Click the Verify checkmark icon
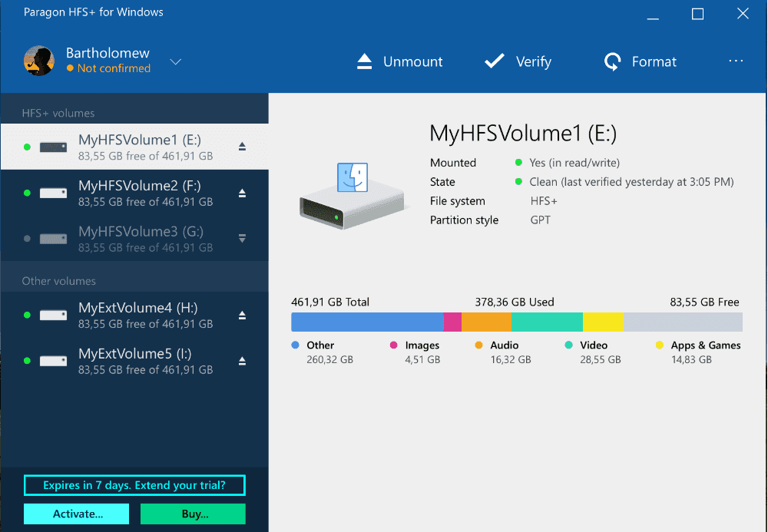Screen dimensions: 768x532 point(494,61)
